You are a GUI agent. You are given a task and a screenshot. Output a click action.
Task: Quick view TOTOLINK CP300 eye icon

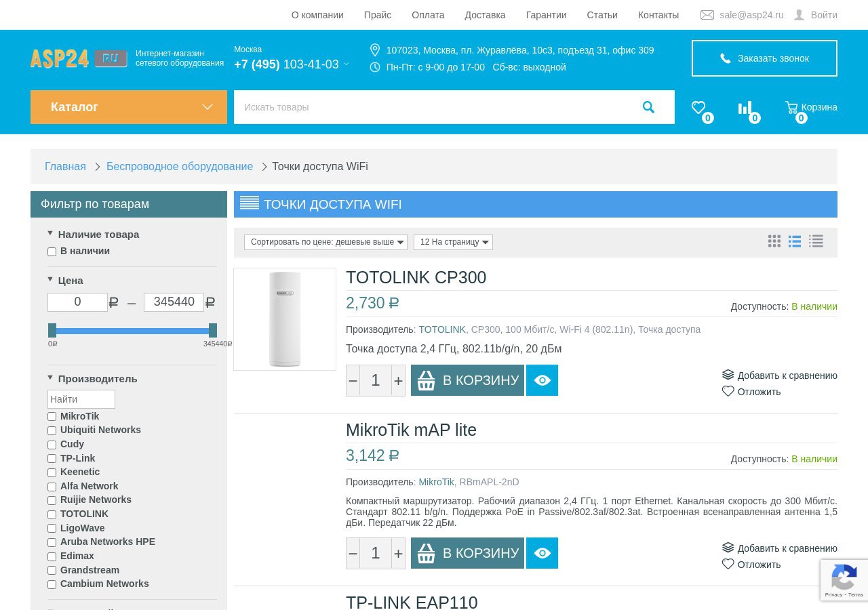(x=542, y=380)
